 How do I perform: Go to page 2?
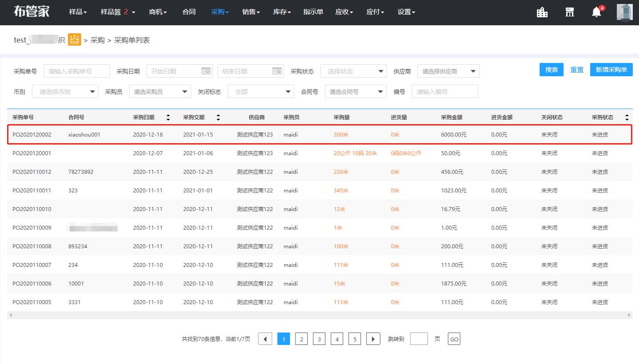click(301, 339)
